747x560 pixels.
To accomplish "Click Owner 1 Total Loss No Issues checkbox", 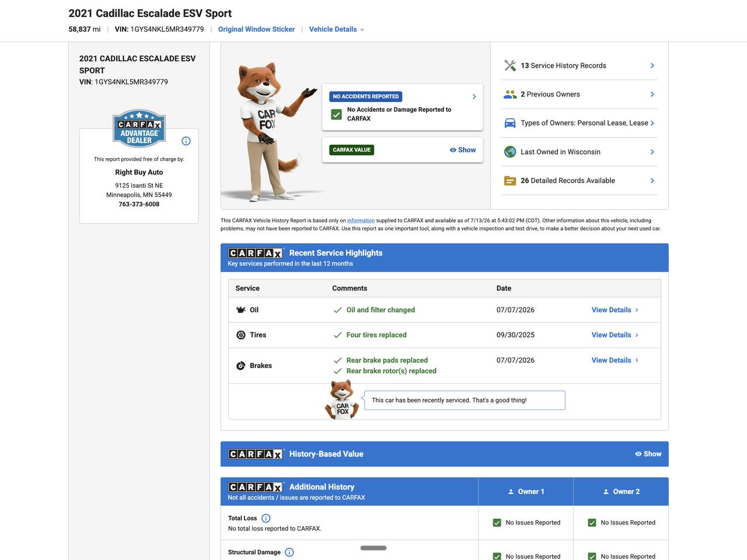I will point(497,523).
